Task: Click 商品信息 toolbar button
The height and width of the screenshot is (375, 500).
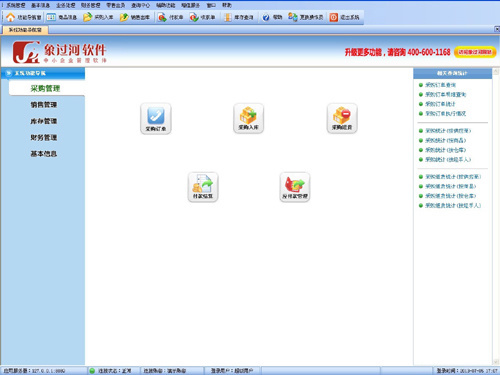Action: (x=62, y=17)
